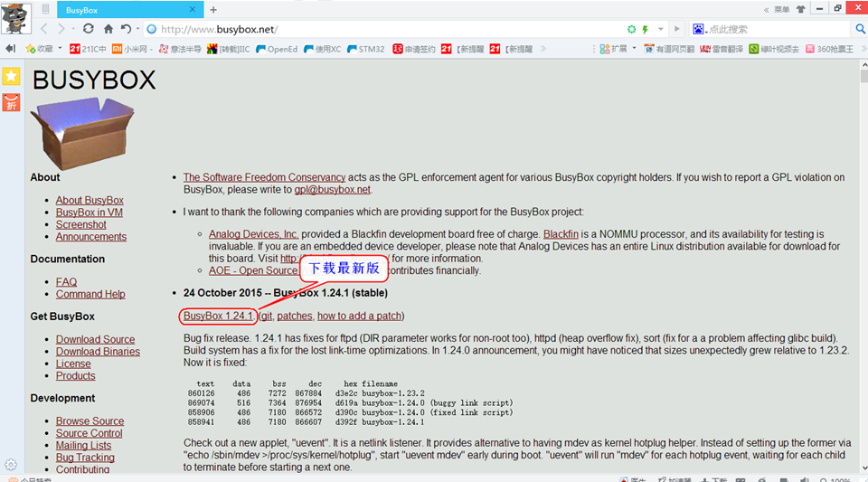Open the Mailing Lists link
This screenshot has width=868, height=482.
pos(83,446)
